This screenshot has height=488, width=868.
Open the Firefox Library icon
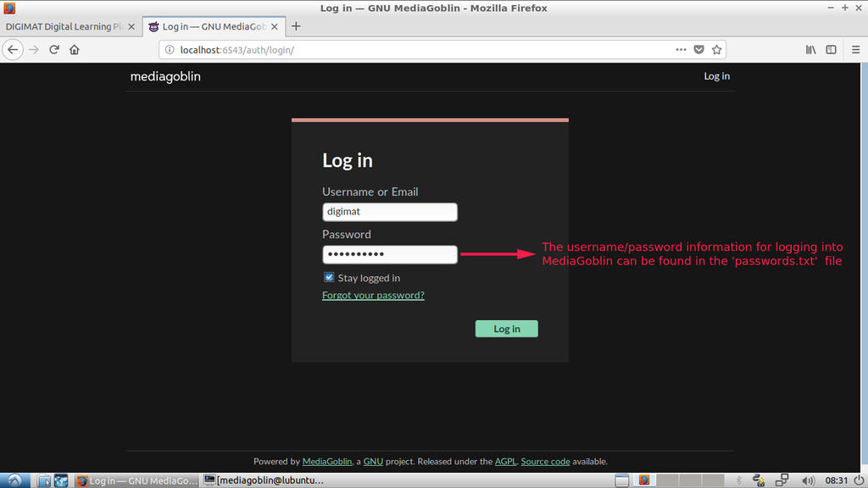(x=810, y=50)
